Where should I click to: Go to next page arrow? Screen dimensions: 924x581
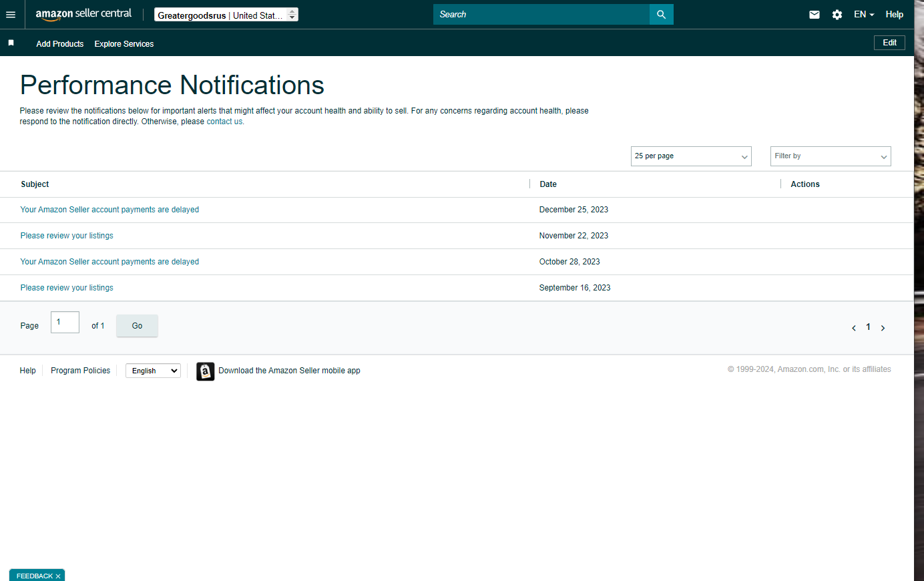pyautogui.click(x=883, y=328)
